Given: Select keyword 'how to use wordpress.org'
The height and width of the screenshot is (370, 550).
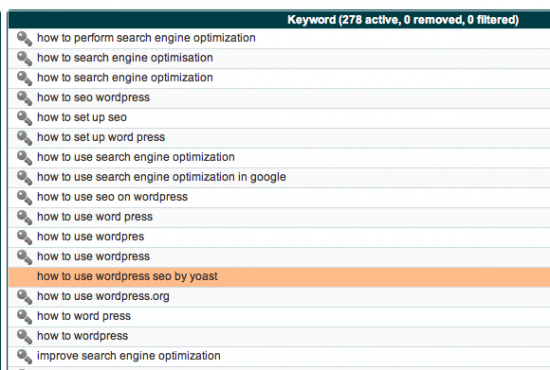Looking at the screenshot, I should [103, 296].
